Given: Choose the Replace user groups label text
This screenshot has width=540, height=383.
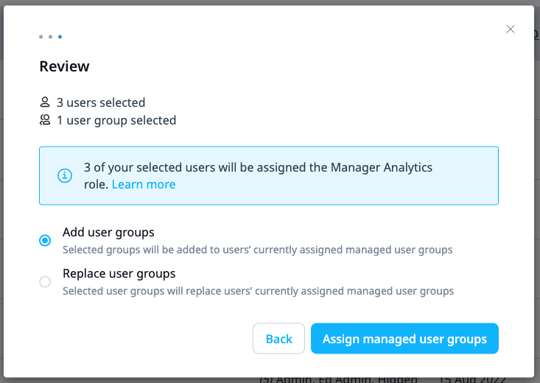Looking at the screenshot, I should coord(119,274).
